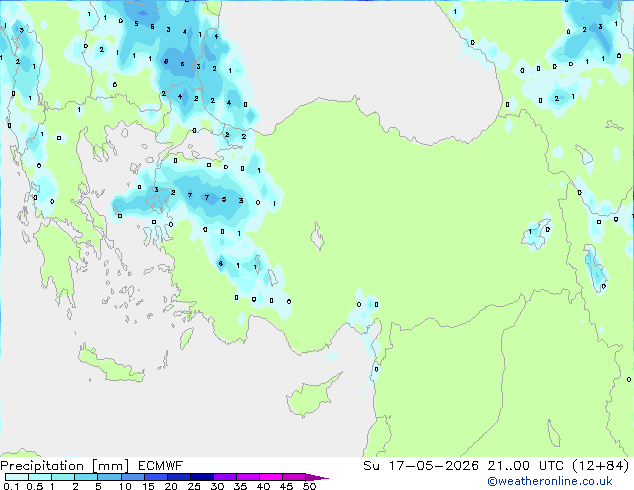Click the Precipitation [mm] title label
634x490 pixels.
coord(64,466)
